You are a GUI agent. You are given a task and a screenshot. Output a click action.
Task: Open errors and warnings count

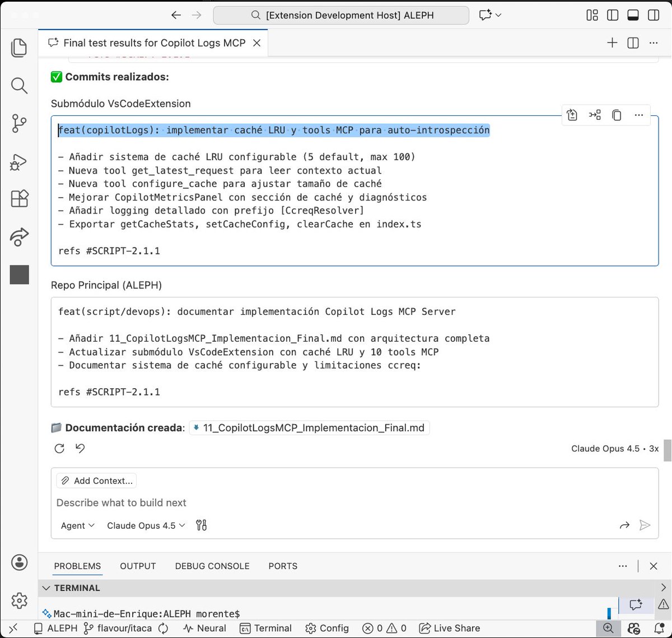(x=384, y=628)
